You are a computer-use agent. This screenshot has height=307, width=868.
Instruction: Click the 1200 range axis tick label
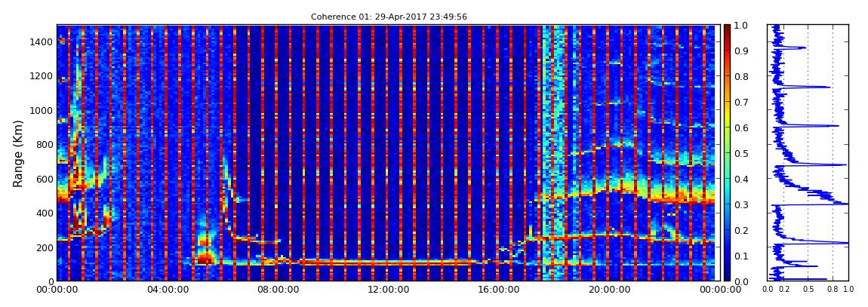(42, 75)
